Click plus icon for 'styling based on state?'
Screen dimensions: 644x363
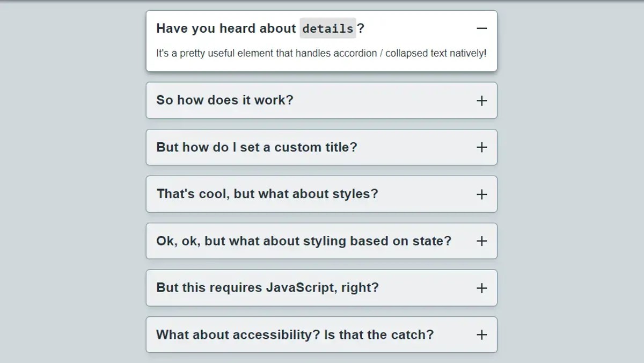[481, 241]
